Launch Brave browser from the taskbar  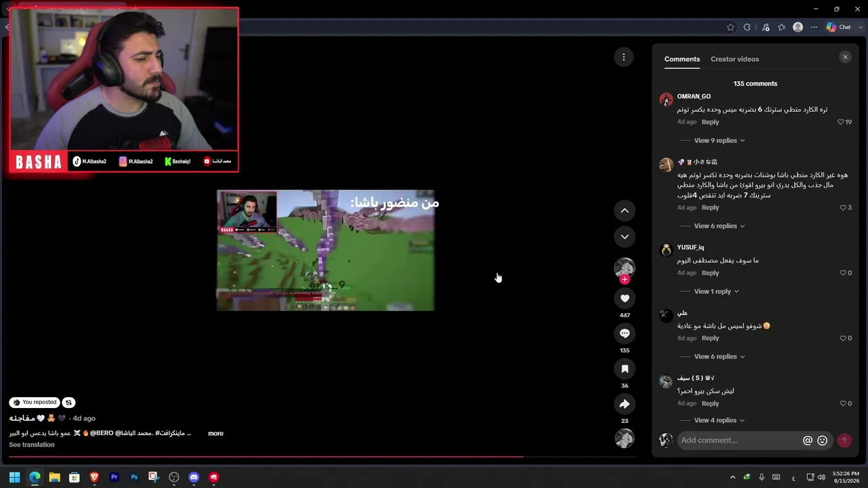94,477
